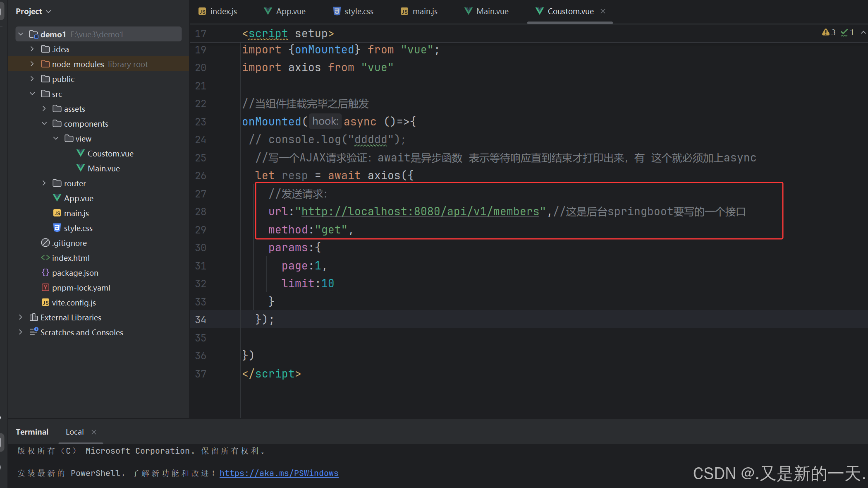Collapse the components folder
Image resolution: width=868 pixels, height=488 pixels.
click(44, 124)
